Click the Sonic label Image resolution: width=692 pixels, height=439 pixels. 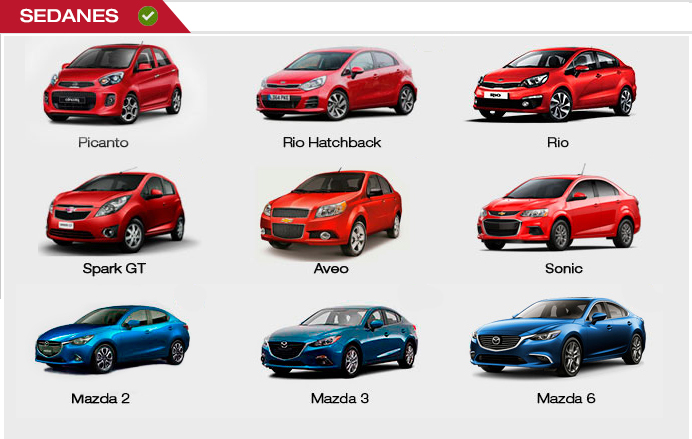click(564, 268)
